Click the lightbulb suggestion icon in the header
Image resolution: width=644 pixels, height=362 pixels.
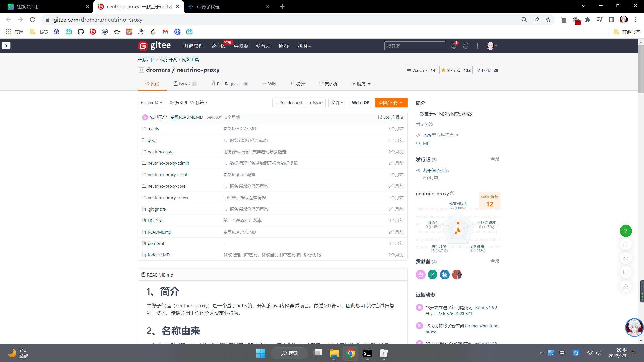click(465, 46)
